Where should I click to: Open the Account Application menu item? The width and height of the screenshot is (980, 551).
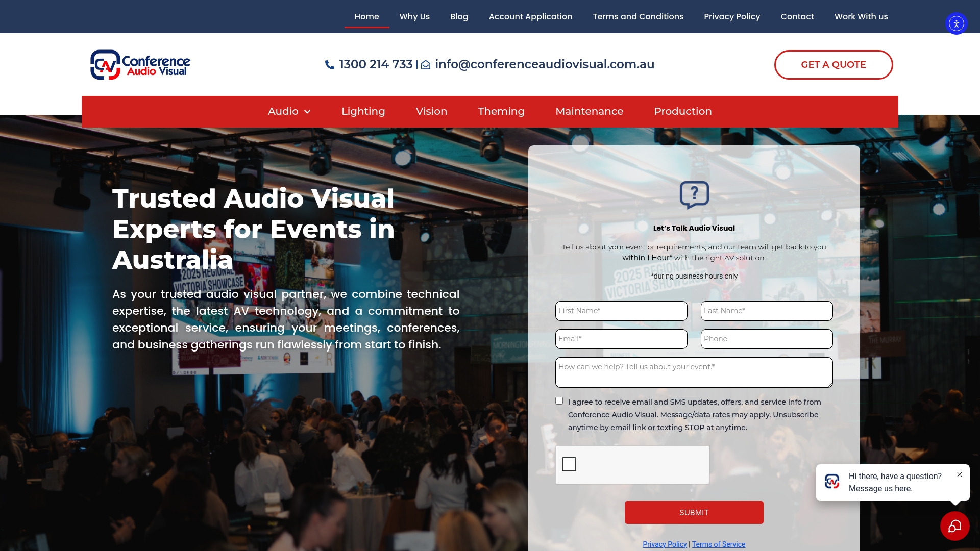pyautogui.click(x=530, y=16)
